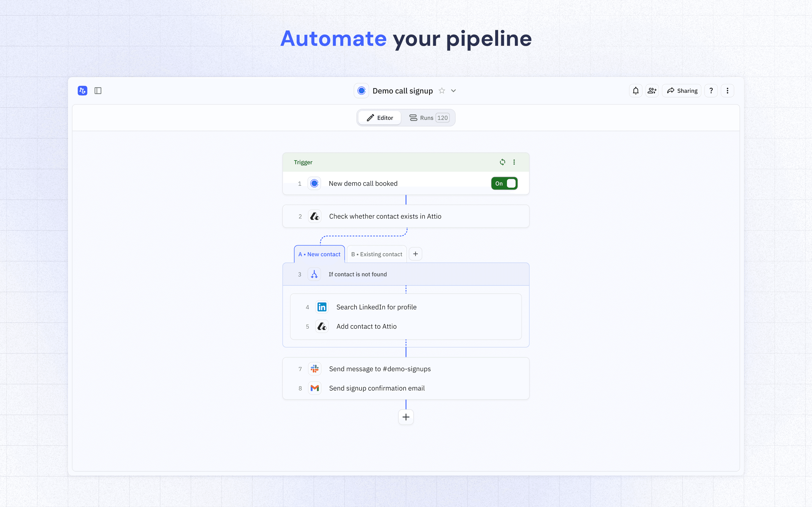This screenshot has width=812, height=507.
Task: Turn off the trigger On switch
Action: point(504,184)
